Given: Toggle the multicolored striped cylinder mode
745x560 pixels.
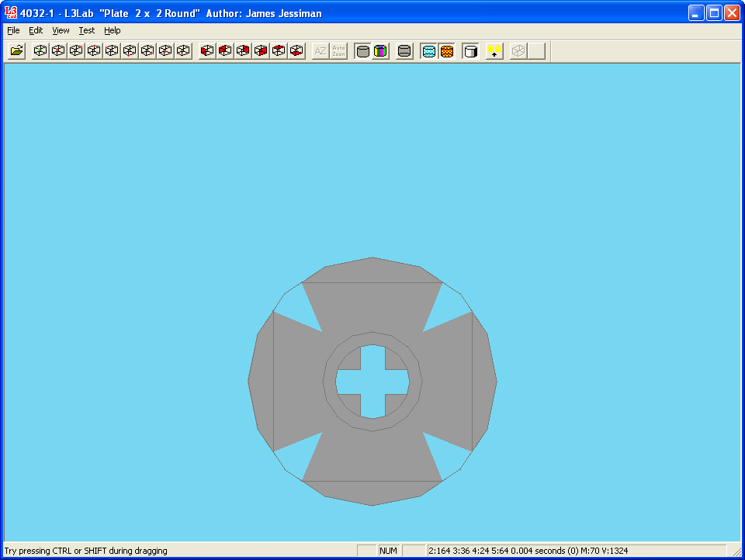Looking at the screenshot, I should click(x=380, y=51).
